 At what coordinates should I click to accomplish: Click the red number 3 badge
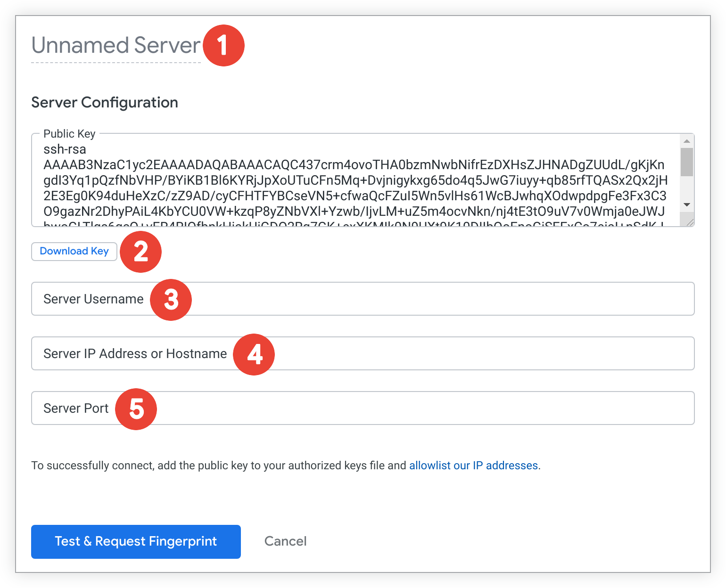point(171,300)
